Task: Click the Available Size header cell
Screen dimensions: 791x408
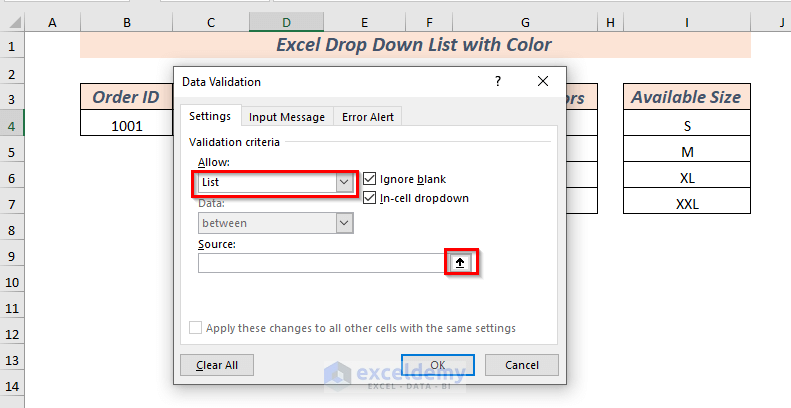Action: point(686,97)
